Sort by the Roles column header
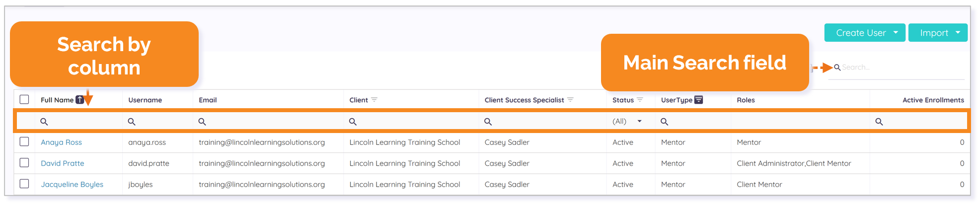980x204 pixels. coord(746,100)
